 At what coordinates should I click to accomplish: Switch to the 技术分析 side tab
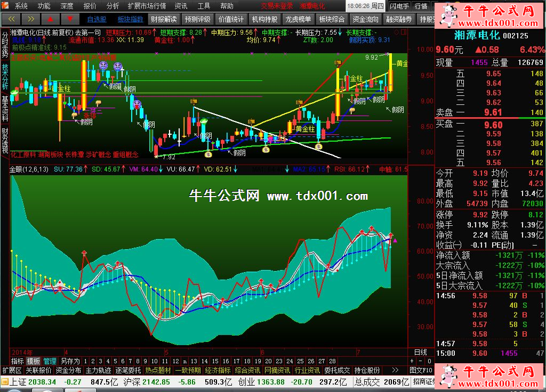(x=5, y=77)
